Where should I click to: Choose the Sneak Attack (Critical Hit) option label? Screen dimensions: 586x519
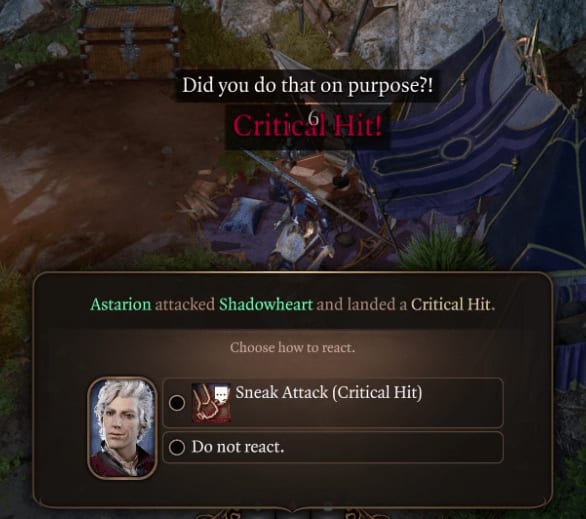pos(329,393)
